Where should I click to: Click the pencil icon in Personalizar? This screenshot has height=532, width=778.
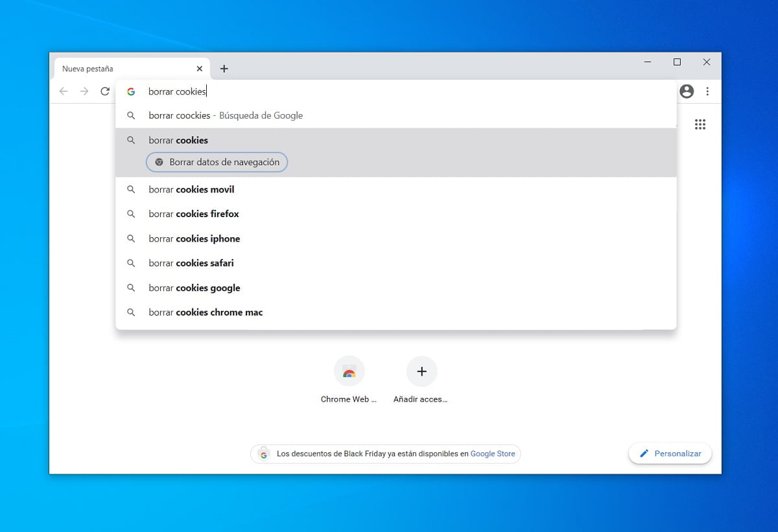(644, 454)
